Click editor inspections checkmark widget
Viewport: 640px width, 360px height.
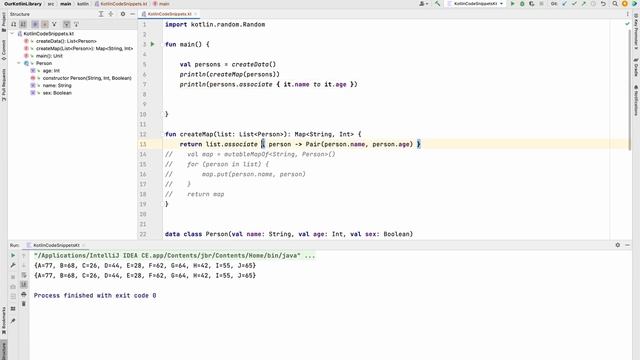click(x=627, y=24)
